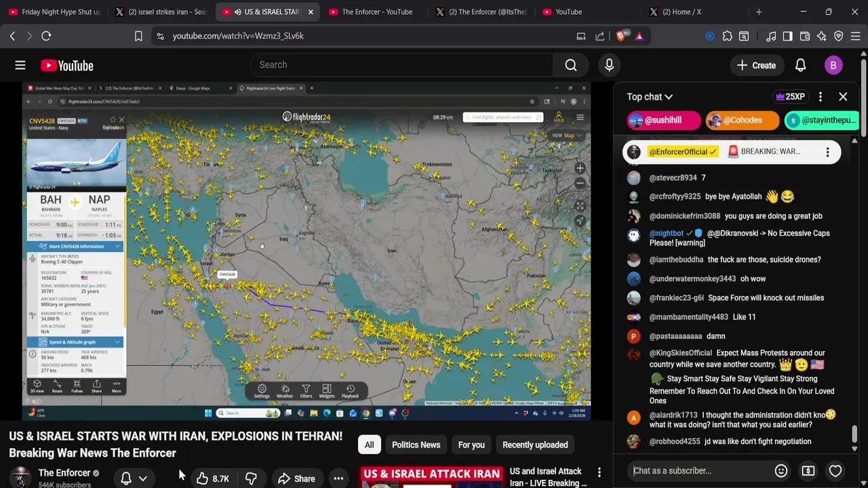The height and width of the screenshot is (488, 868).
Task: Open the browser extensions puzzle icon
Action: pyautogui.click(x=727, y=36)
